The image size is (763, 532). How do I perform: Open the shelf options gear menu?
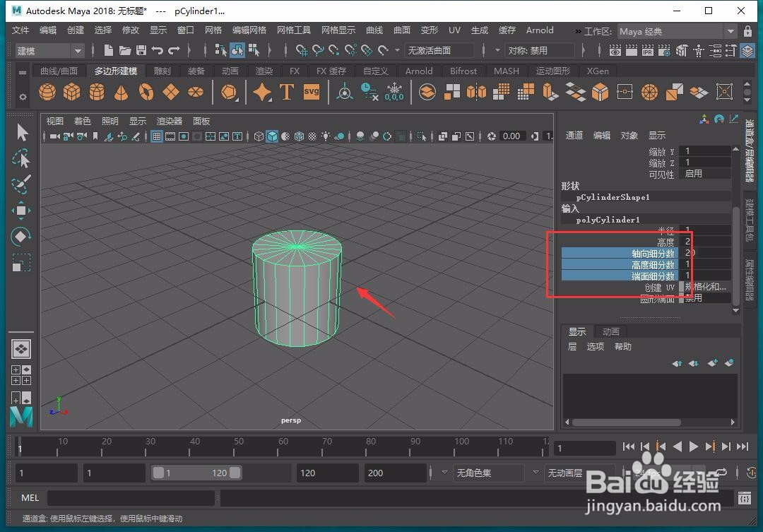(23, 97)
